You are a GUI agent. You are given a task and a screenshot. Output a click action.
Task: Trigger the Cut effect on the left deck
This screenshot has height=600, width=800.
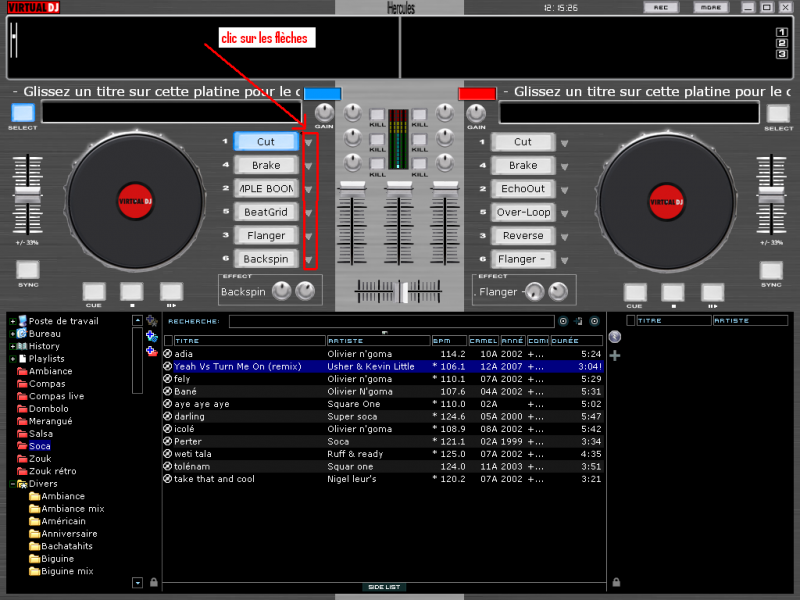coord(265,141)
